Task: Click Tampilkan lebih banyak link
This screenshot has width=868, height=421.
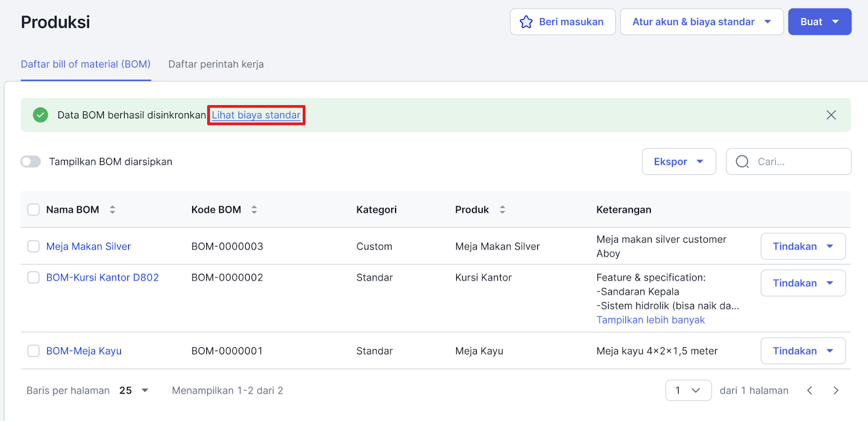Action: point(650,320)
